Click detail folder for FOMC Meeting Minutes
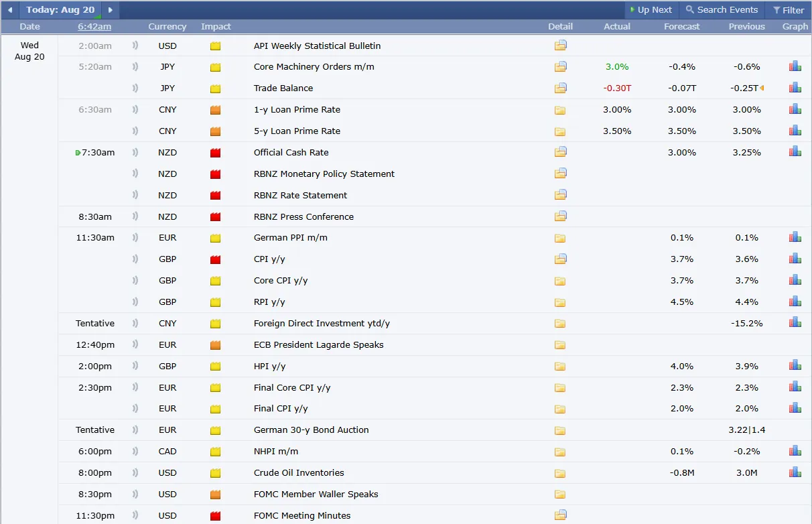 point(560,515)
